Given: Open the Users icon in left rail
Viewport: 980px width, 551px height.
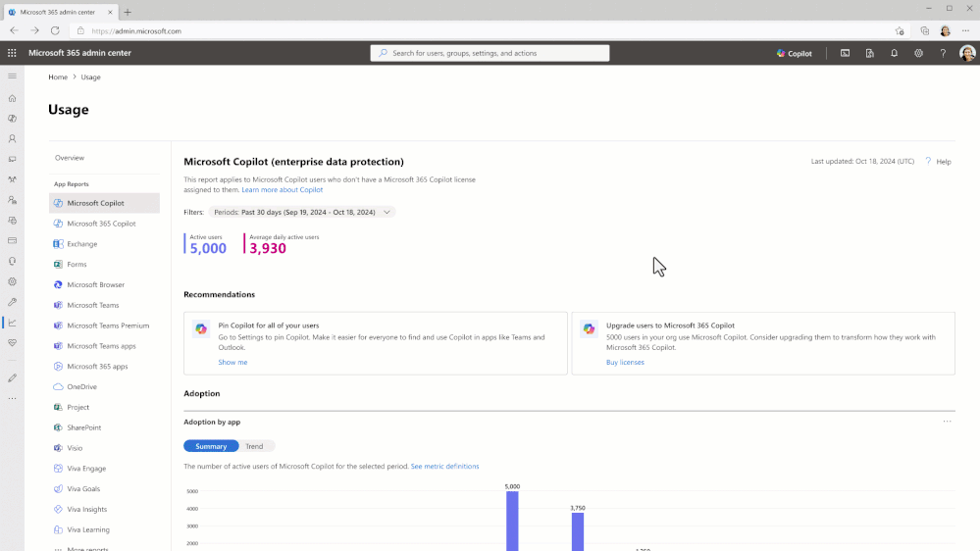Looking at the screenshot, I should (12, 138).
